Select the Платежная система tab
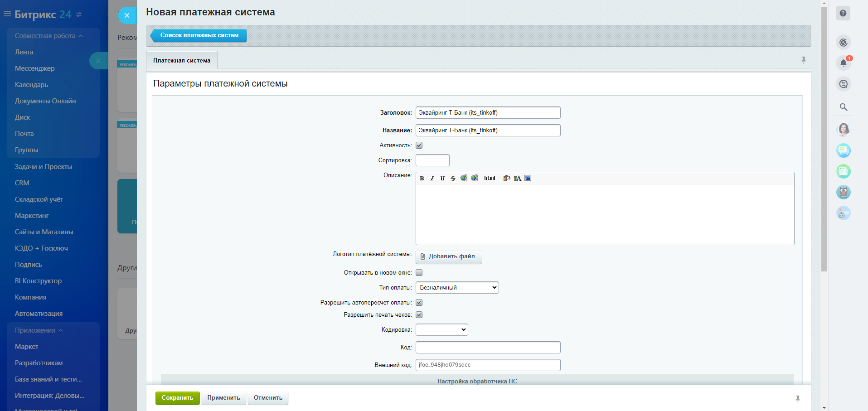This screenshot has width=868, height=411. [x=182, y=61]
